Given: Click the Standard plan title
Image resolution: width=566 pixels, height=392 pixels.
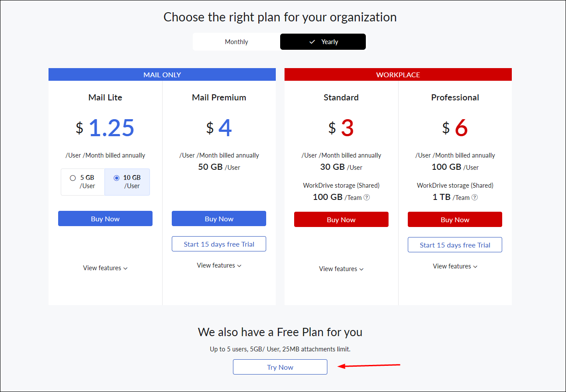Looking at the screenshot, I should pos(341,97).
